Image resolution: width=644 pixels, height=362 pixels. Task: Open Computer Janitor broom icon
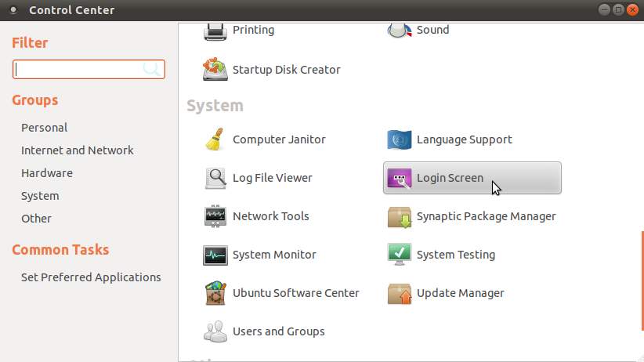(215, 139)
